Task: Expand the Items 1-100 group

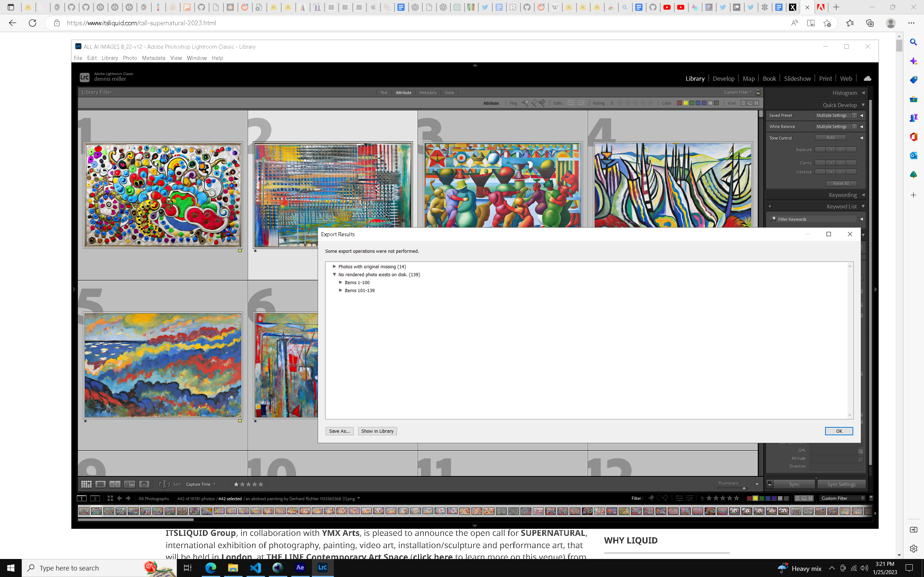Action: (x=341, y=282)
